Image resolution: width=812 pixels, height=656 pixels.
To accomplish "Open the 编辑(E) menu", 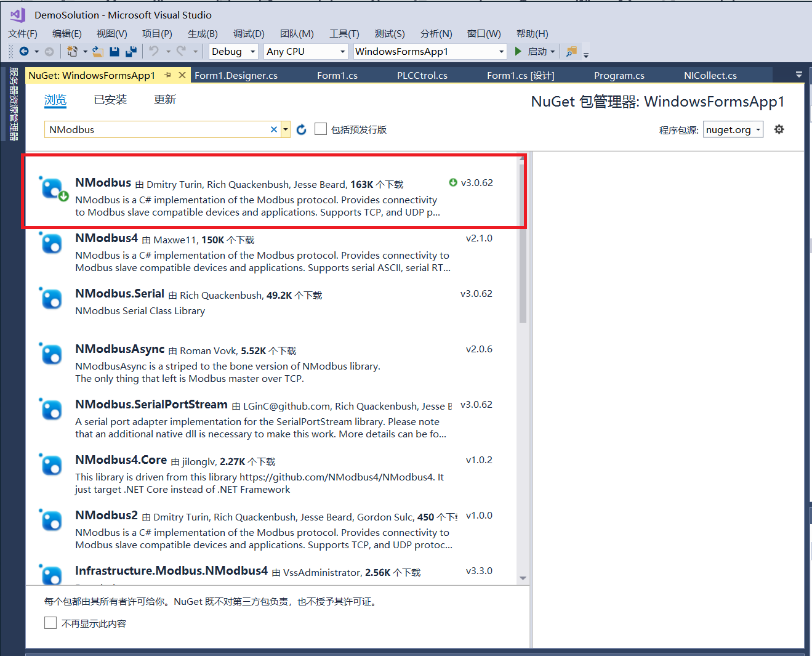I will [x=67, y=34].
